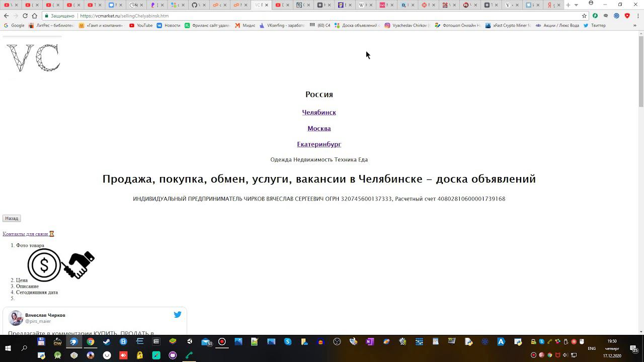Open the Vyacheslav Chirkov Instagram bookmark
Image resolution: width=644 pixels, height=362 pixels.
(407, 25)
